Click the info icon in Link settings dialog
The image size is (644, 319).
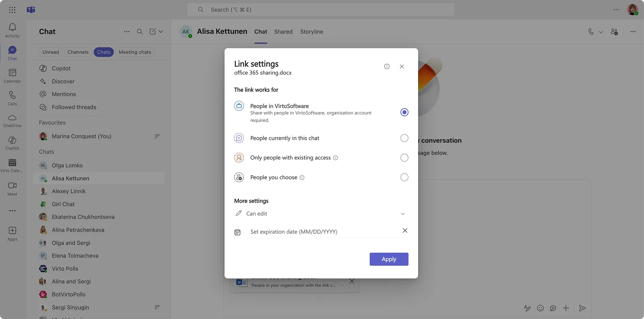(387, 66)
